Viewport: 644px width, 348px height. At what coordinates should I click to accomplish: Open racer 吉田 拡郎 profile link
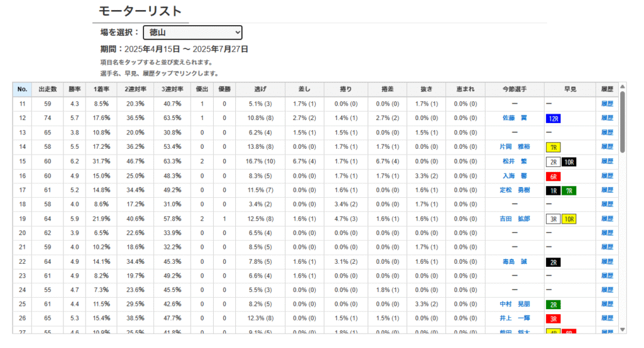(514, 219)
